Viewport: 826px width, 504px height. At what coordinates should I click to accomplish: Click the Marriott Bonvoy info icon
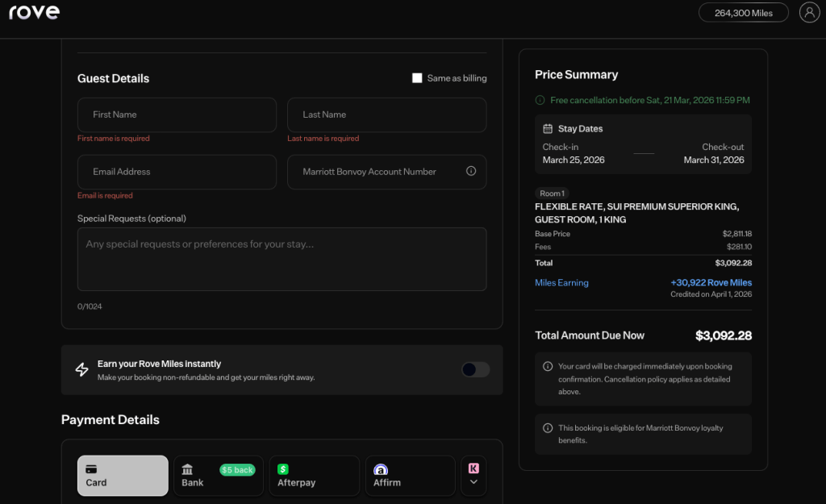tap(471, 171)
